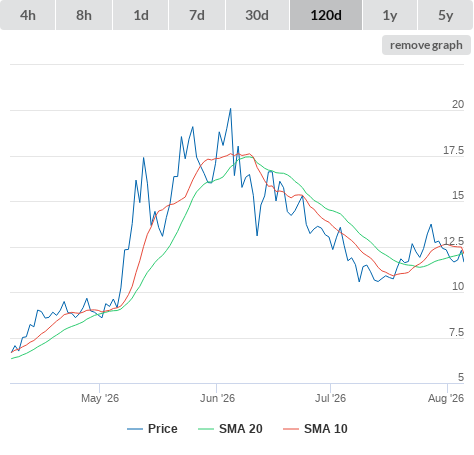Click the May '26 axis label
The image size is (474, 455).
(x=100, y=398)
